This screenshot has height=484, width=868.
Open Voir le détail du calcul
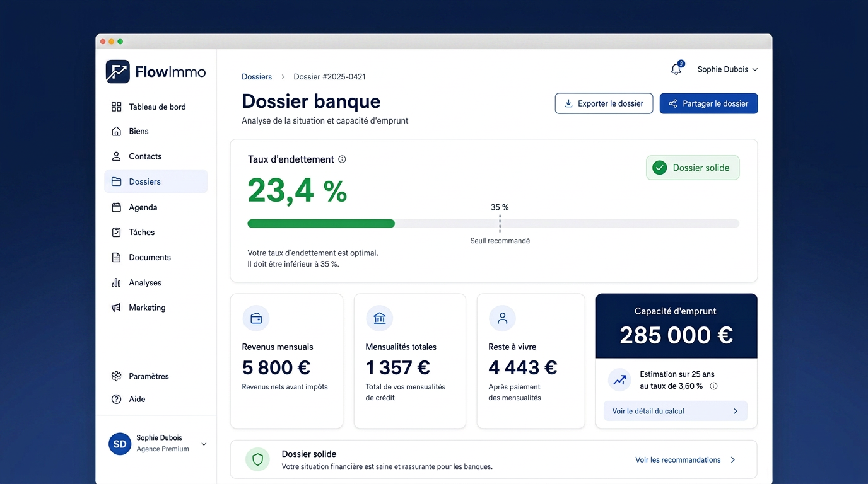point(676,411)
